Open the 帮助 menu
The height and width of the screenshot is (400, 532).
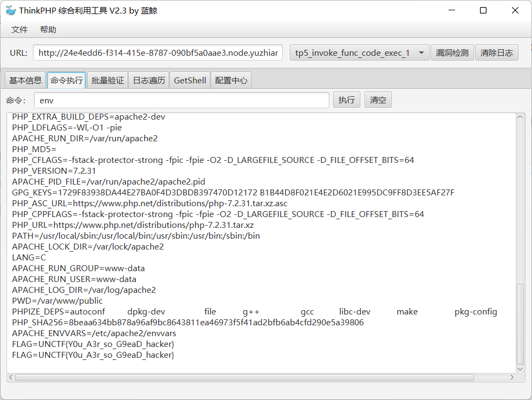coord(48,30)
